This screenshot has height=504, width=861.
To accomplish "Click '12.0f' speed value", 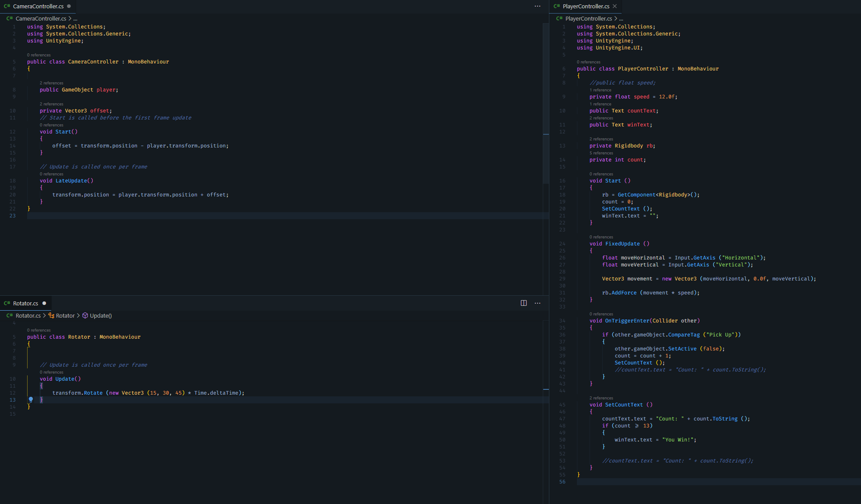I will point(667,97).
